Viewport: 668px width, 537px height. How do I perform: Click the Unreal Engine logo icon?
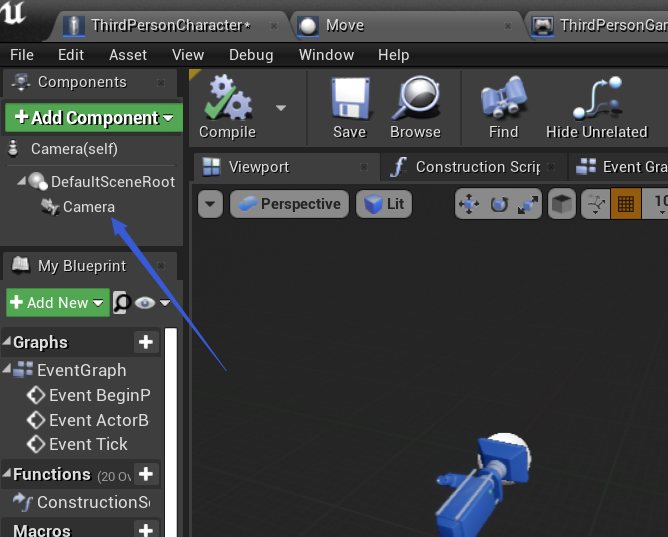(x=14, y=13)
